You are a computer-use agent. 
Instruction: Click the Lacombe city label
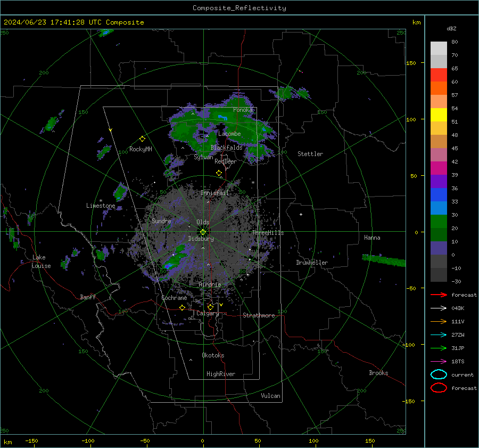(229, 134)
